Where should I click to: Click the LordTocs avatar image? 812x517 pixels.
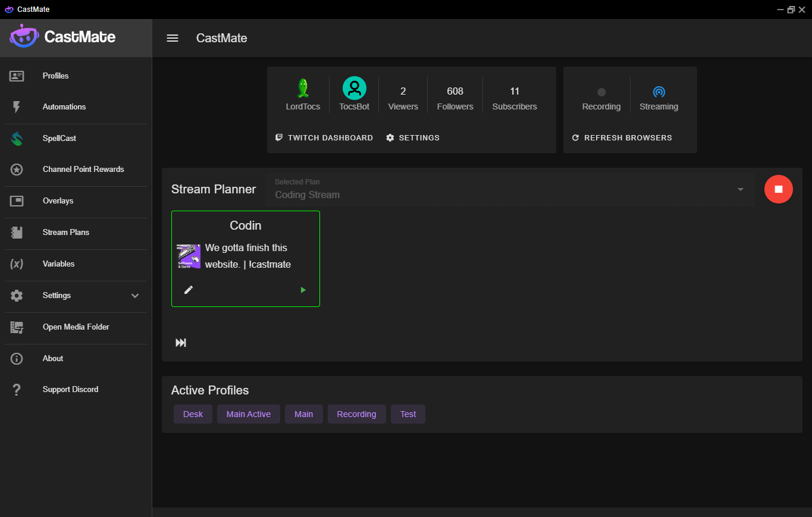click(303, 88)
